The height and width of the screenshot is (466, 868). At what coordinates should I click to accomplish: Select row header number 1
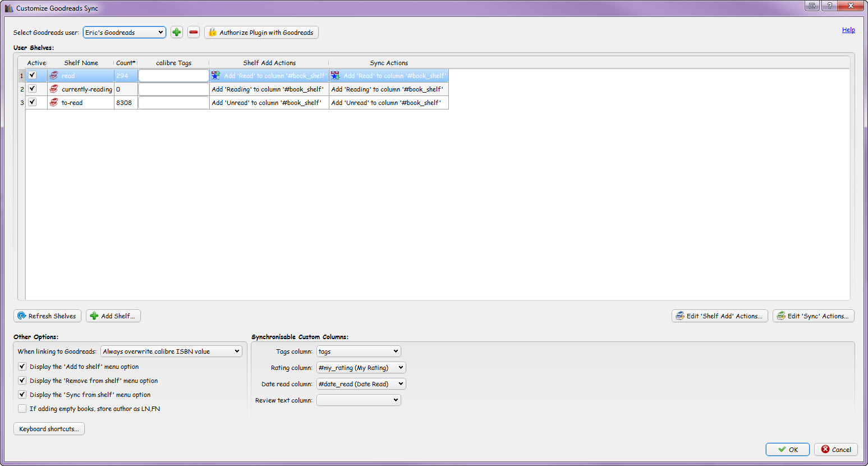(22, 76)
